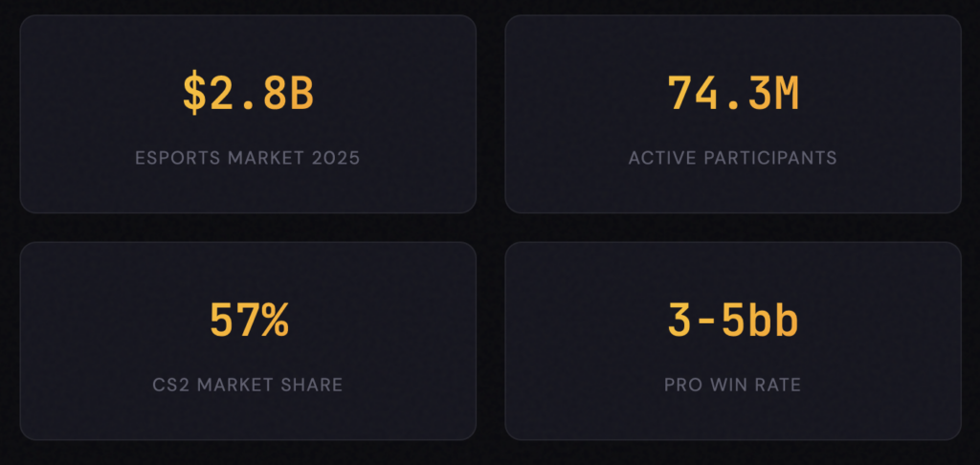Viewport: 980px width, 465px height.
Task: Open the Esports Market 2025 stat card
Action: 248,191
